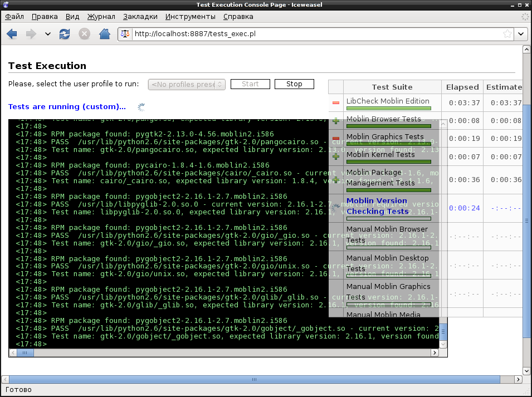Image resolution: width=532 pixels, height=397 pixels.
Task: Click Moblin Kernel Tests progress bar
Action: point(389,161)
